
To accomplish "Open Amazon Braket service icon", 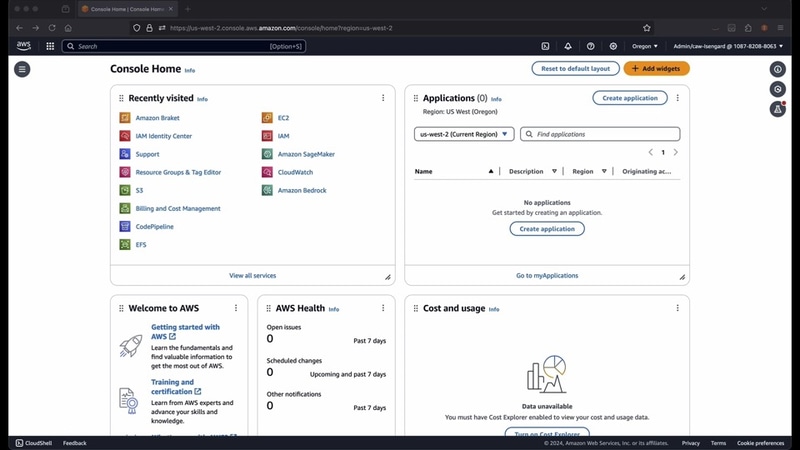I will click(125, 118).
